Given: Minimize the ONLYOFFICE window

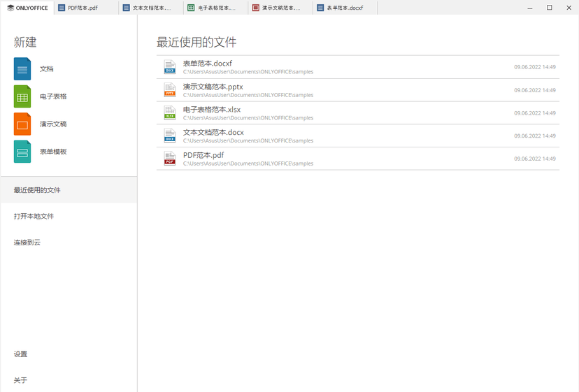Looking at the screenshot, I should [x=530, y=8].
